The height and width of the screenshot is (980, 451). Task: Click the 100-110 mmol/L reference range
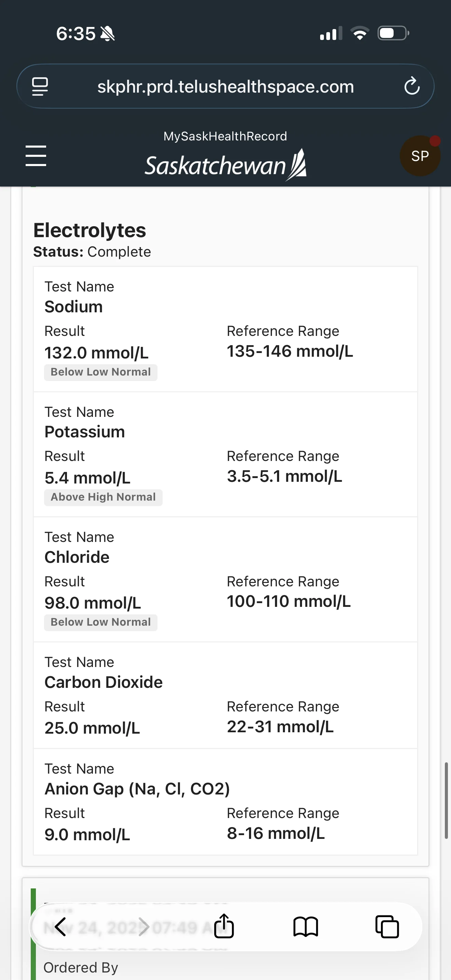289,601
